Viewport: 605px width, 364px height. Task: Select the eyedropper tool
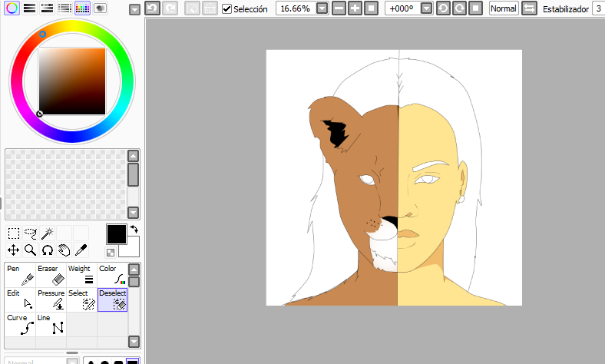[81, 250]
